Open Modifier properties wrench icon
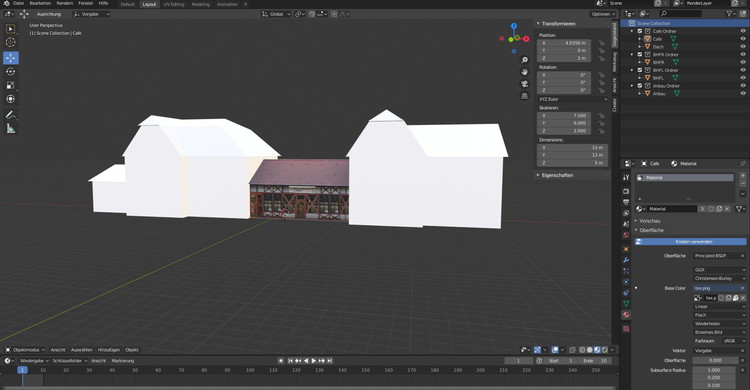750x390 pixels. (626, 260)
